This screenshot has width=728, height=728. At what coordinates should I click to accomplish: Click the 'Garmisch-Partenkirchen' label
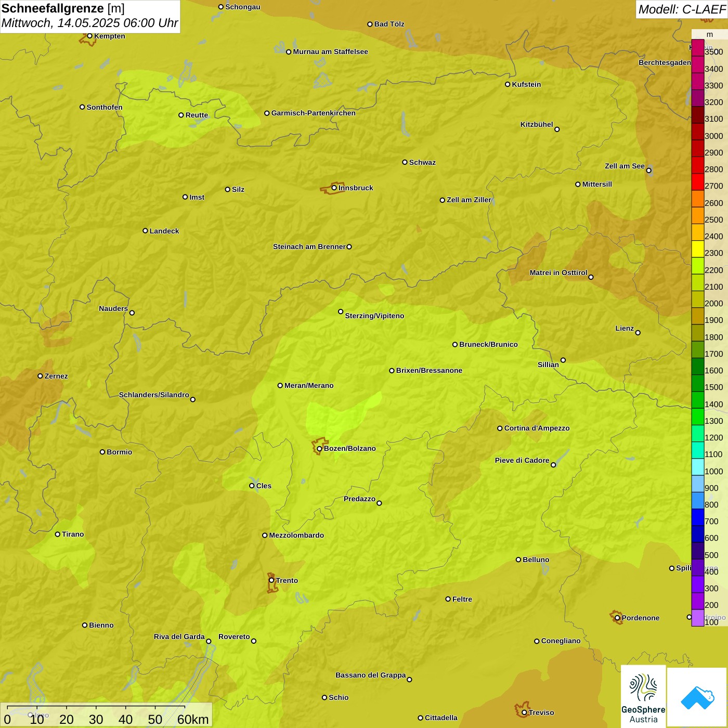[x=314, y=113]
